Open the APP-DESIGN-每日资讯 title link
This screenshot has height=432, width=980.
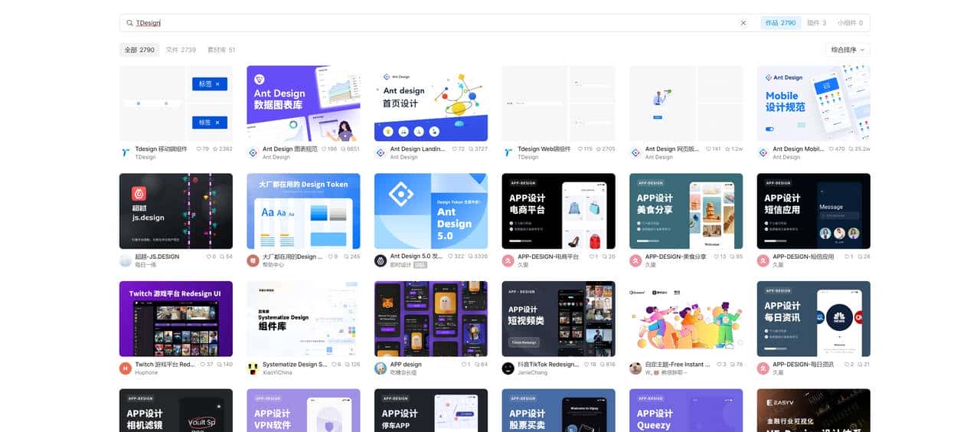(803, 365)
